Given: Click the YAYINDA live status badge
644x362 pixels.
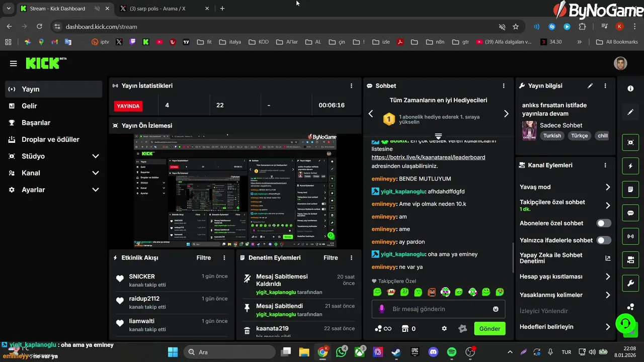Looking at the screenshot, I should point(128,106).
